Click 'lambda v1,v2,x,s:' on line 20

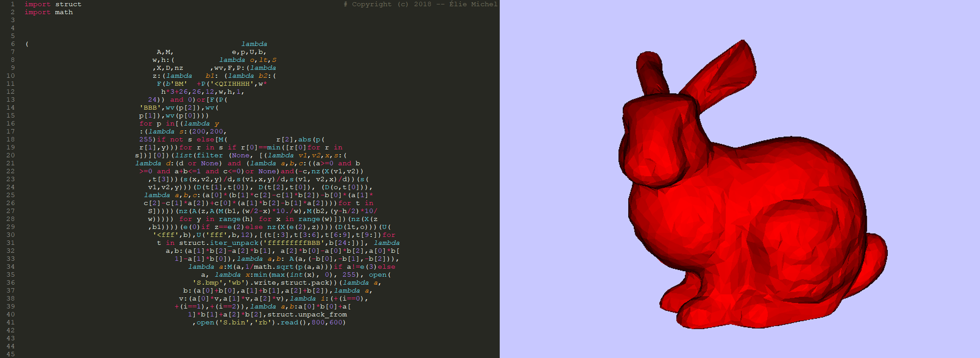coord(305,156)
